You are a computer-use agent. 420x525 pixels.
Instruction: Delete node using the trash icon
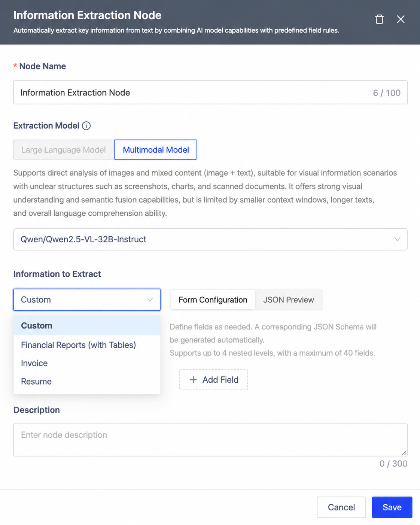click(379, 19)
